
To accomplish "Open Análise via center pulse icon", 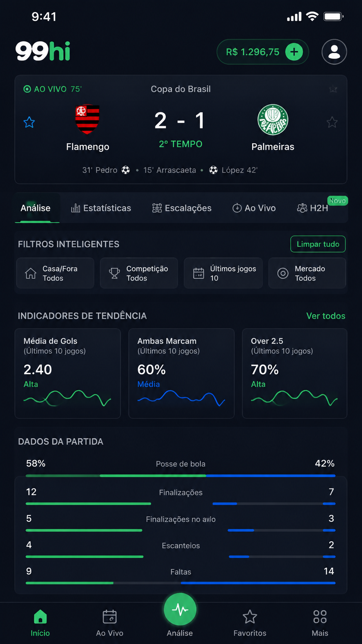I will [x=180, y=609].
